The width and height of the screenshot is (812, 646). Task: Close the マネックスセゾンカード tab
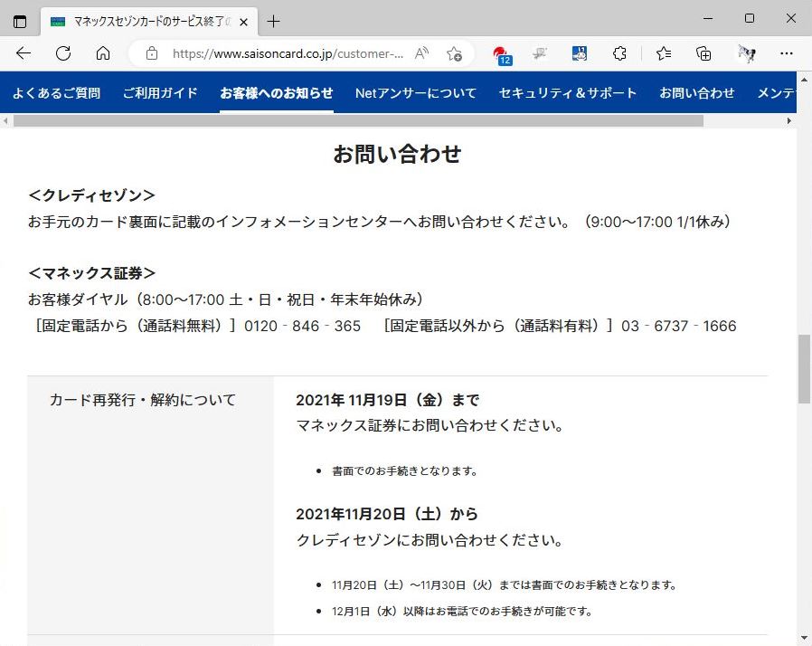point(243,22)
